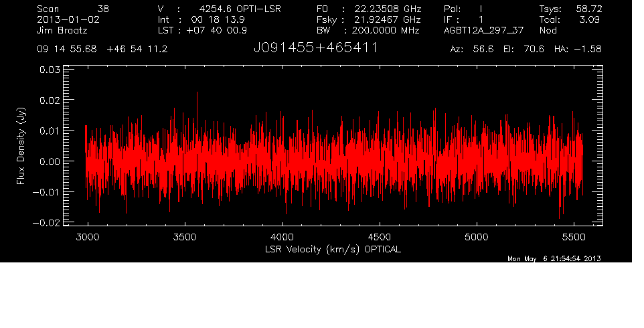Screen dimensions: 644x328
Task: Select project ID AGBT12A_297_37
Action: pyautogui.click(x=483, y=31)
